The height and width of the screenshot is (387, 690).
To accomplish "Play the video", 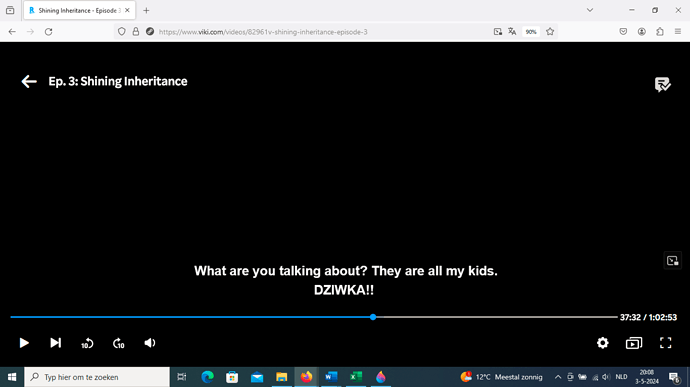I will coord(24,343).
